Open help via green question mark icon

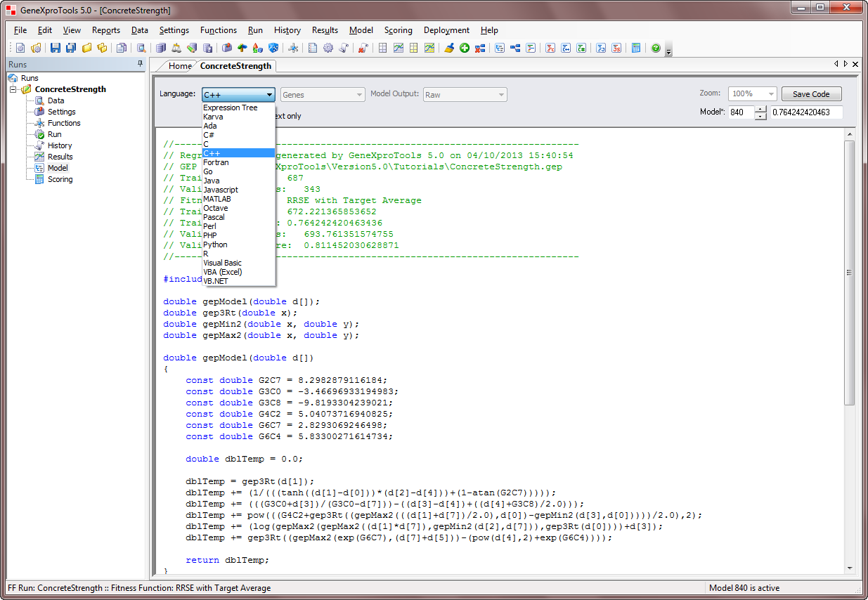tap(656, 48)
